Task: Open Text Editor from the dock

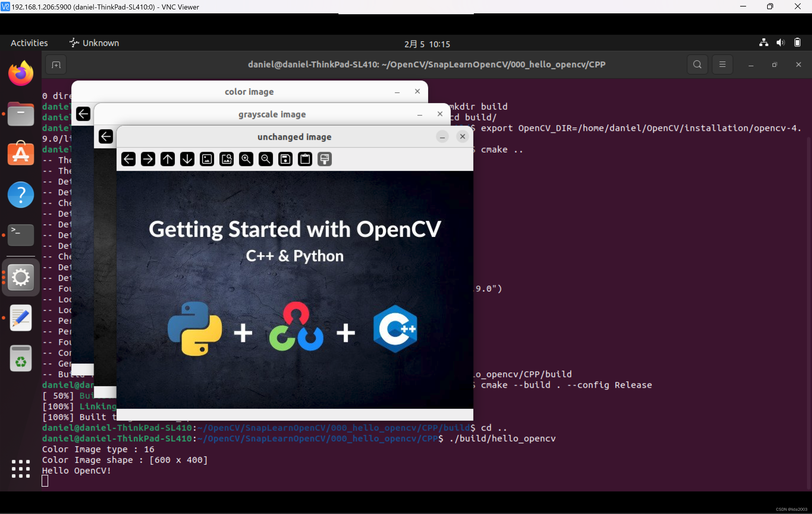Action: click(21, 318)
